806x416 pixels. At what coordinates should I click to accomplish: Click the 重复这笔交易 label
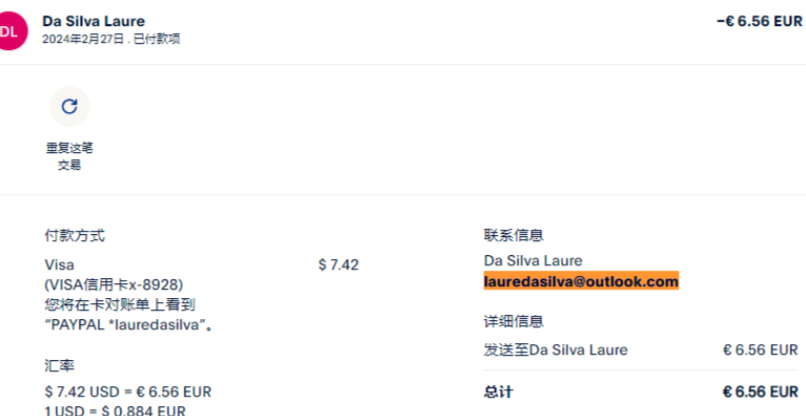(69, 157)
